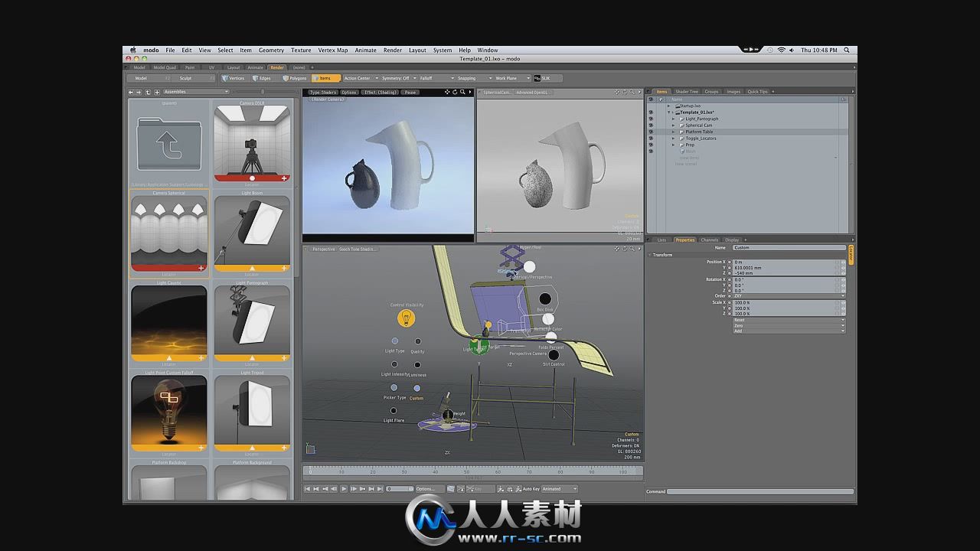Click the Options button in render preview
Viewport: 980px width, 551px height.
[349, 92]
